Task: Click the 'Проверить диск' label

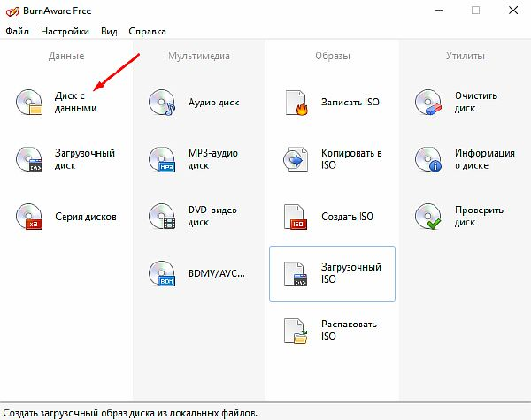Action: coord(479,217)
